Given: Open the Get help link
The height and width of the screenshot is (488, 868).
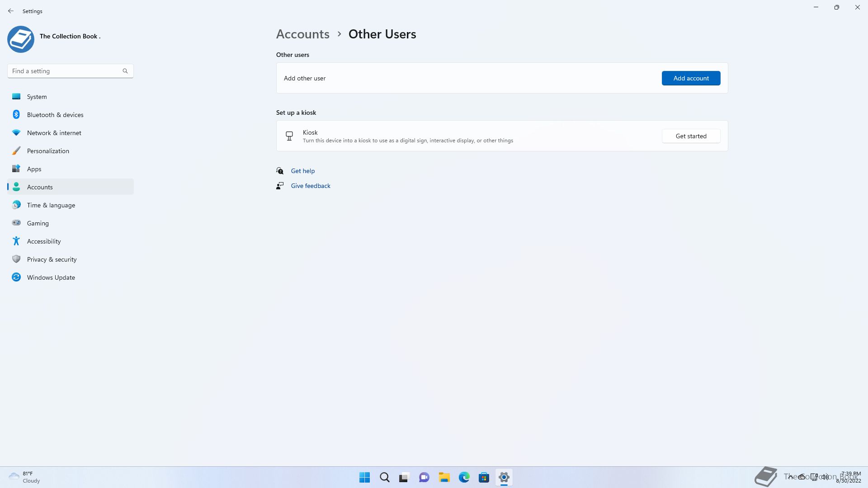Looking at the screenshot, I should (x=302, y=171).
